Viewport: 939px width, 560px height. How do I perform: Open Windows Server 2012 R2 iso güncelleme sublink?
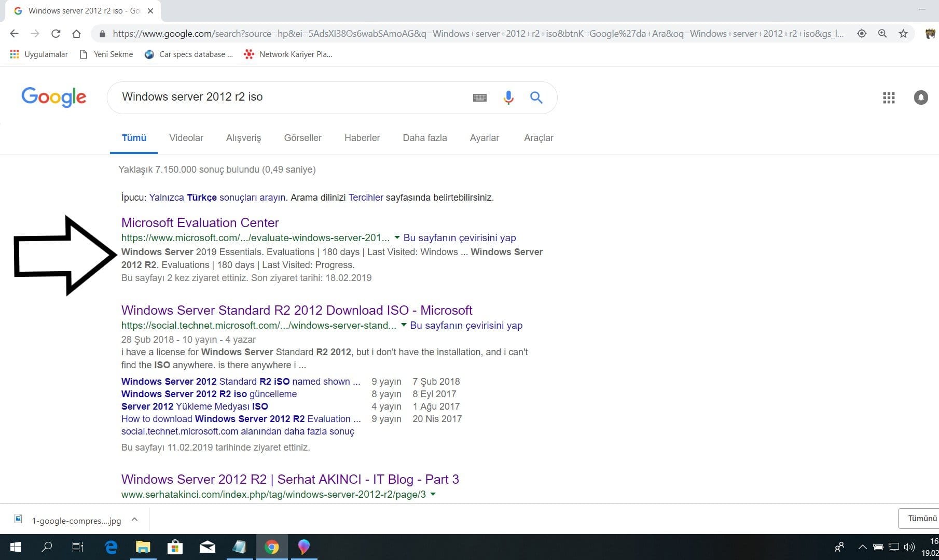[x=209, y=394]
